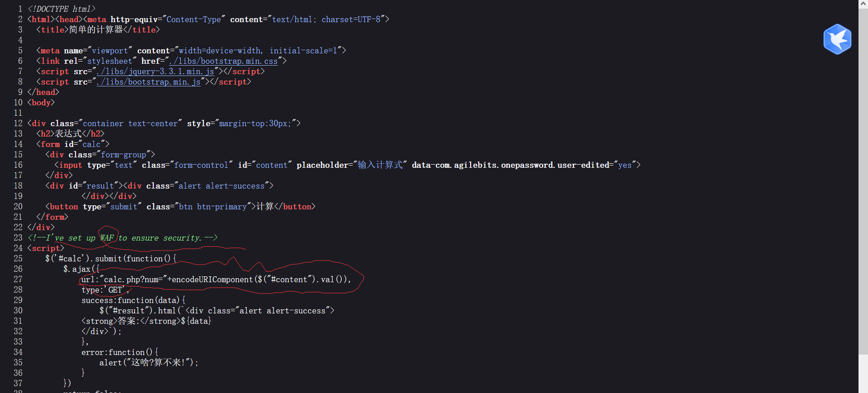This screenshot has height=393, width=868.
Task: Open the ./libs/bootstrap.min.css link
Action: click(223, 61)
